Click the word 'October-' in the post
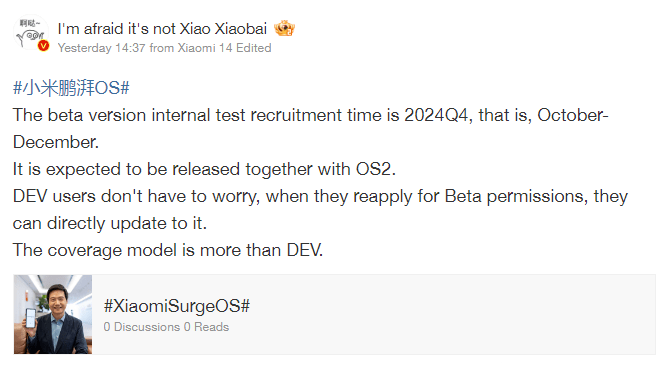The width and height of the screenshot is (666, 374). tap(573, 115)
